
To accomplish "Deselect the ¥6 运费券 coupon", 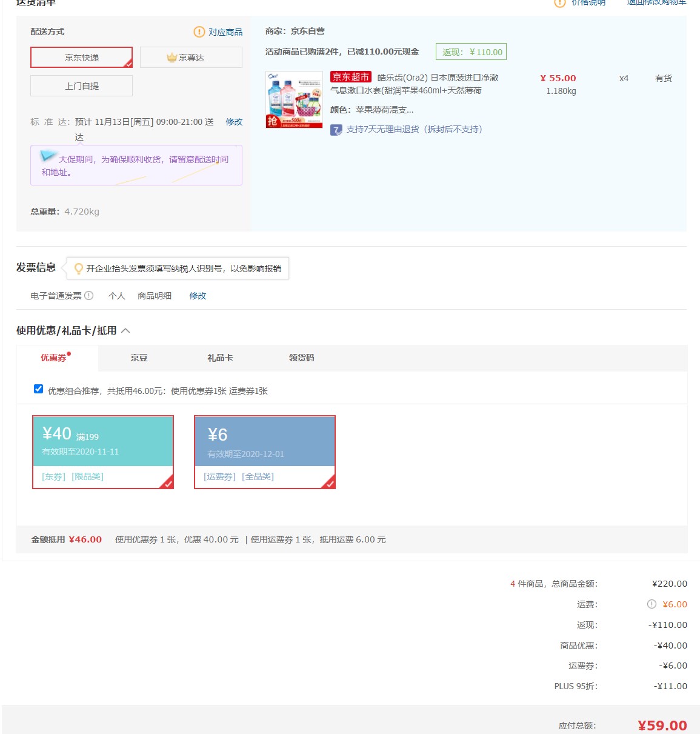I will click(x=265, y=452).
